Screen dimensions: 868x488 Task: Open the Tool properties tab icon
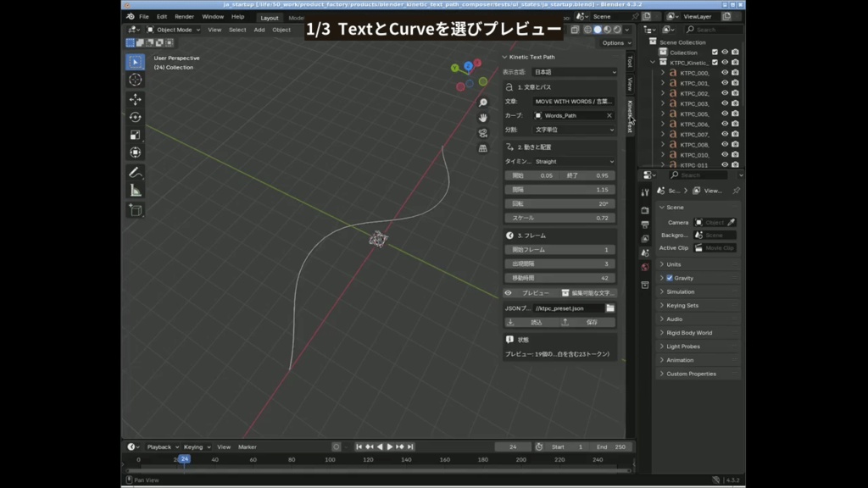point(645,192)
